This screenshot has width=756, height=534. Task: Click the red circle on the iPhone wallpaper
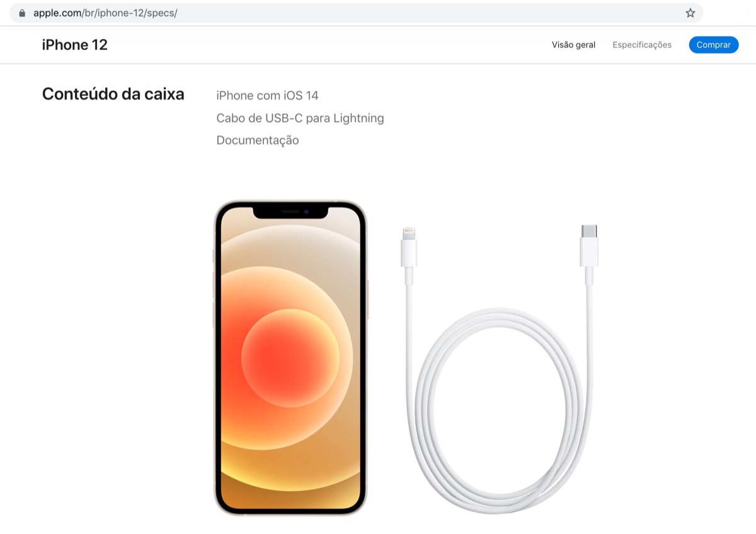click(290, 356)
